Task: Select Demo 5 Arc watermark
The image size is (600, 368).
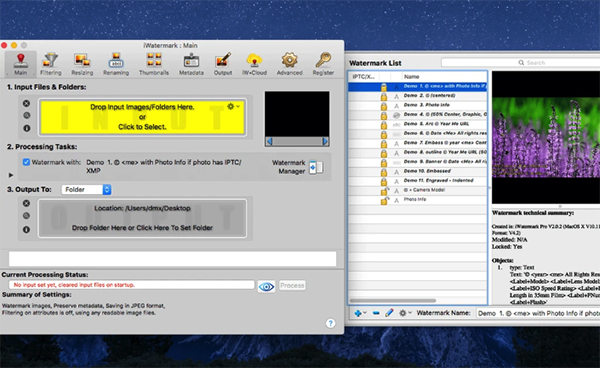Action: pos(418,124)
